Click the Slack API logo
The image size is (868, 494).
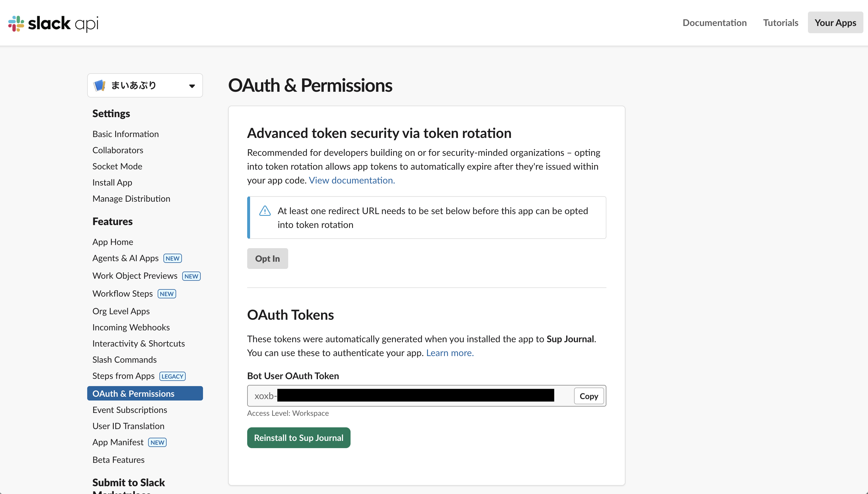(x=53, y=23)
